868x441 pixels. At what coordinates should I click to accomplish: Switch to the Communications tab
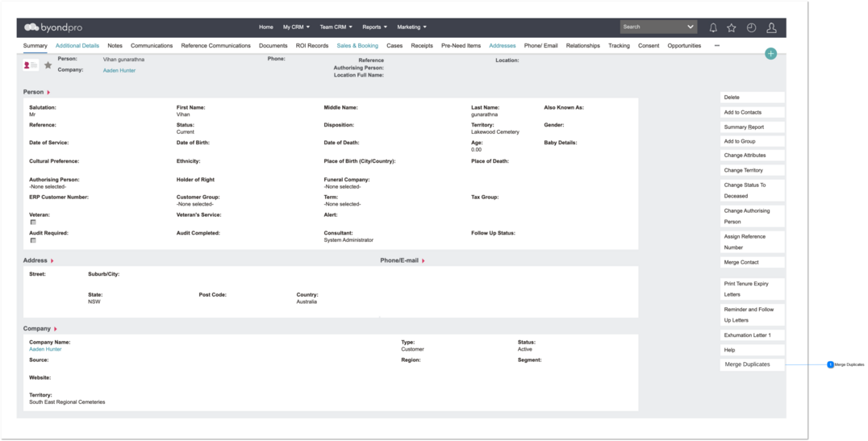click(x=152, y=46)
